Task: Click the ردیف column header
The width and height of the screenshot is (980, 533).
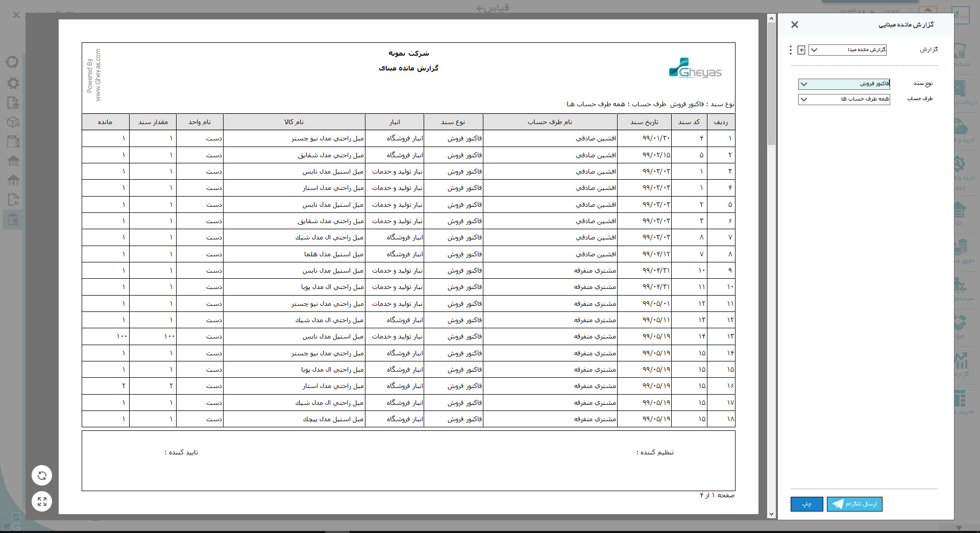Action: pos(721,122)
